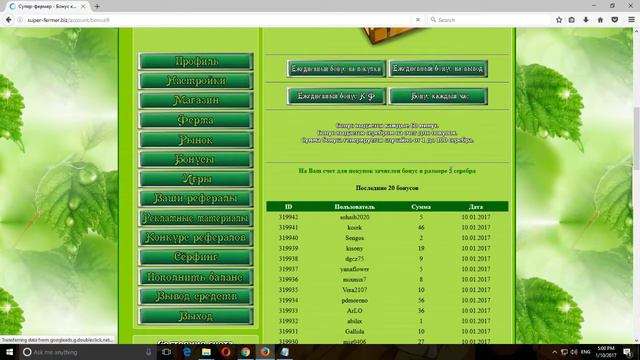Image resolution: width=640 pixels, height=360 pixels.
Task: Bookmark this page with star icon
Action: tap(559, 20)
